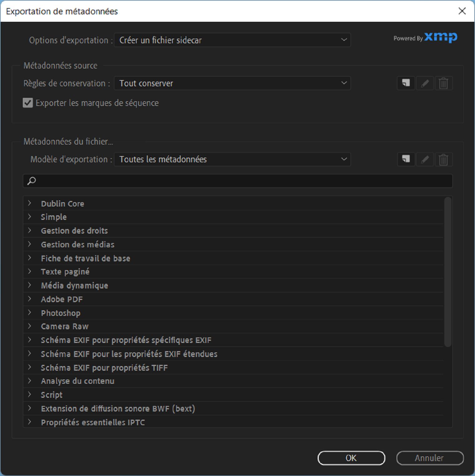Toggle the sequence markers export option
Image resolution: width=475 pixels, height=476 pixels.
[28, 103]
